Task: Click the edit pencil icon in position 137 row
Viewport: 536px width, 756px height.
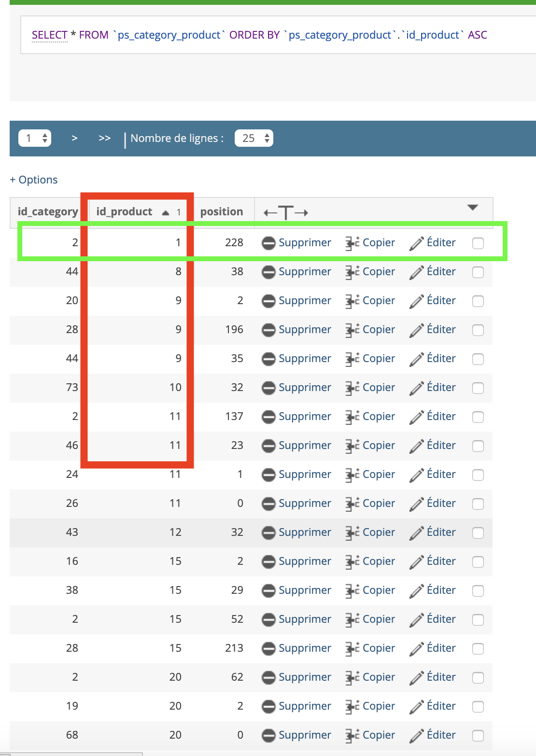Action: coord(416,417)
